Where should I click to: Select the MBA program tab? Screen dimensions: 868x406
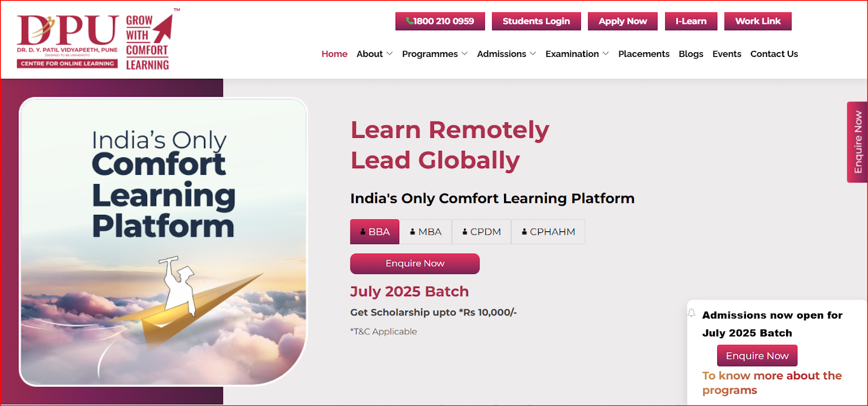click(426, 232)
